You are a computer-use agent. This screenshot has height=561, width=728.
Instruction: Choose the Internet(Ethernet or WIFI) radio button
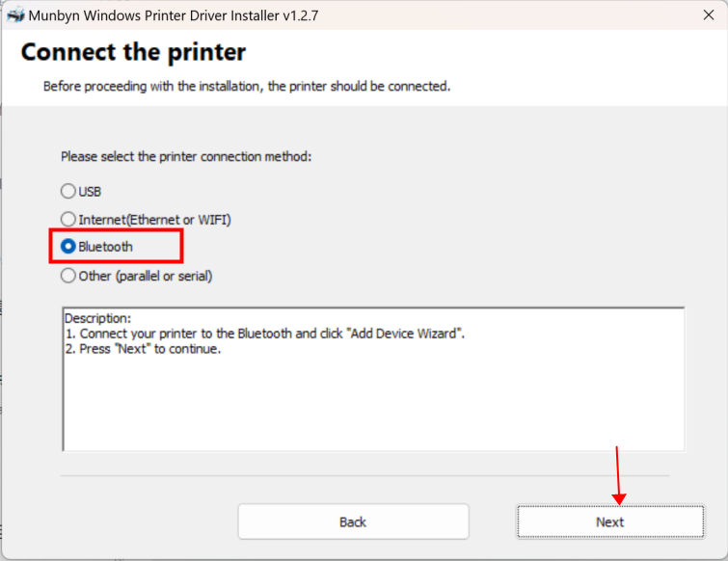(x=68, y=219)
